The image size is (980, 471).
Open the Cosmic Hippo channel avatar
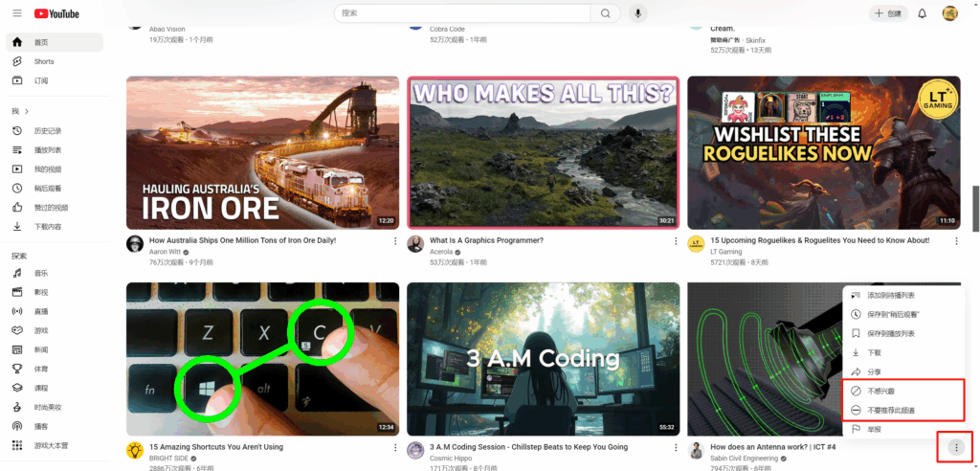coord(415,450)
